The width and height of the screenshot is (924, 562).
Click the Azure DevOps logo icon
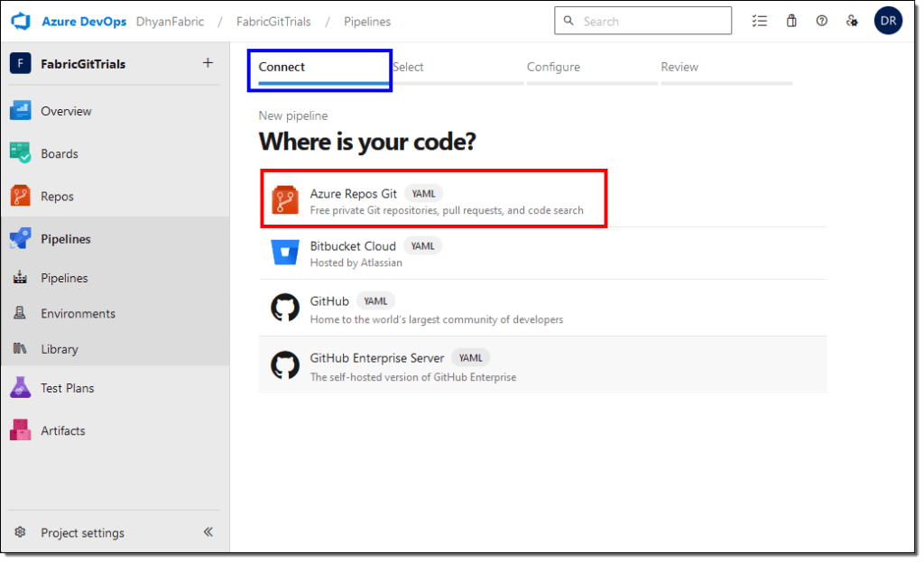click(22, 21)
